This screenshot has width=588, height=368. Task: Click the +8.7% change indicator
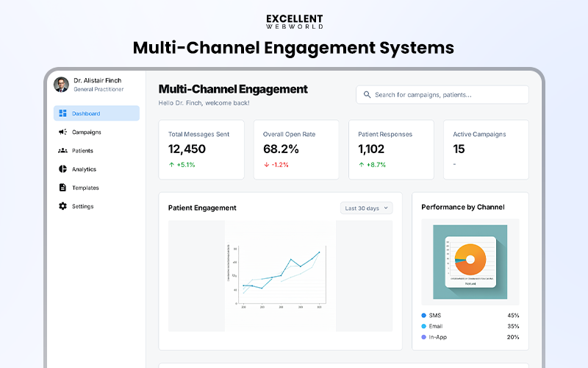click(x=376, y=164)
